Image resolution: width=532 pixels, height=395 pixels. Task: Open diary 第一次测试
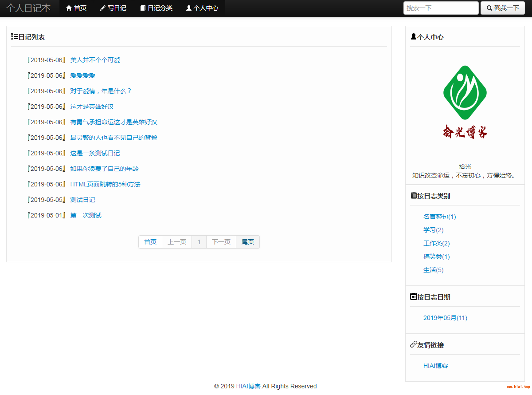(x=86, y=215)
